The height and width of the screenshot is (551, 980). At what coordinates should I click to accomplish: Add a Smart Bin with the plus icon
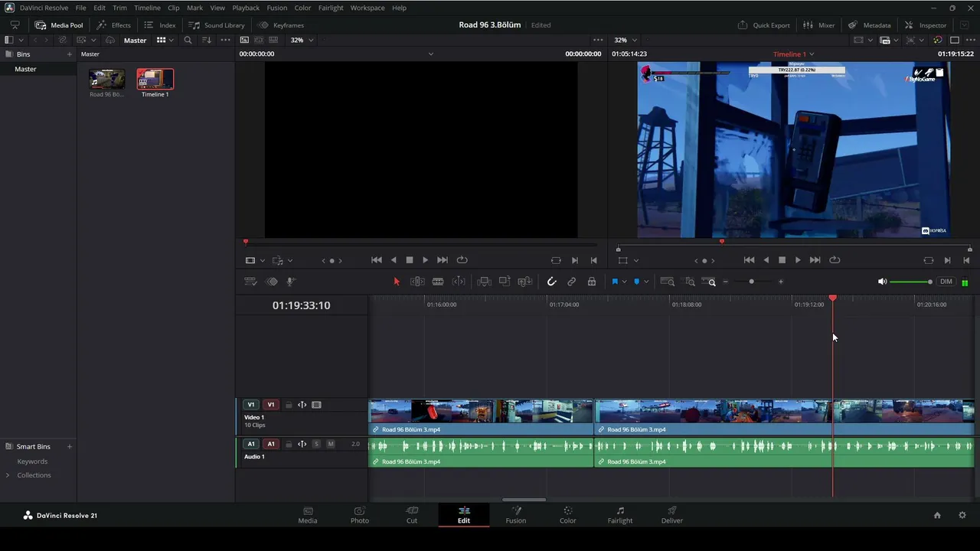click(x=70, y=446)
